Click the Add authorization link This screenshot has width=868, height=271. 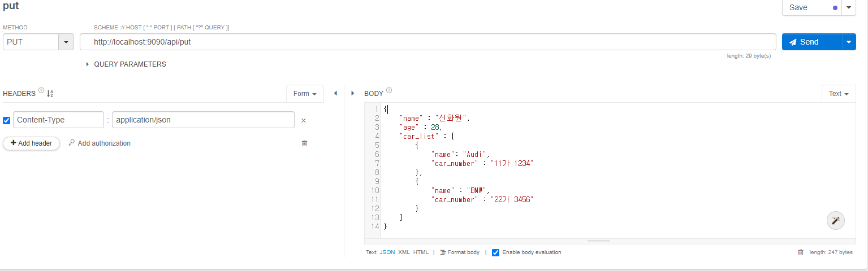[104, 143]
